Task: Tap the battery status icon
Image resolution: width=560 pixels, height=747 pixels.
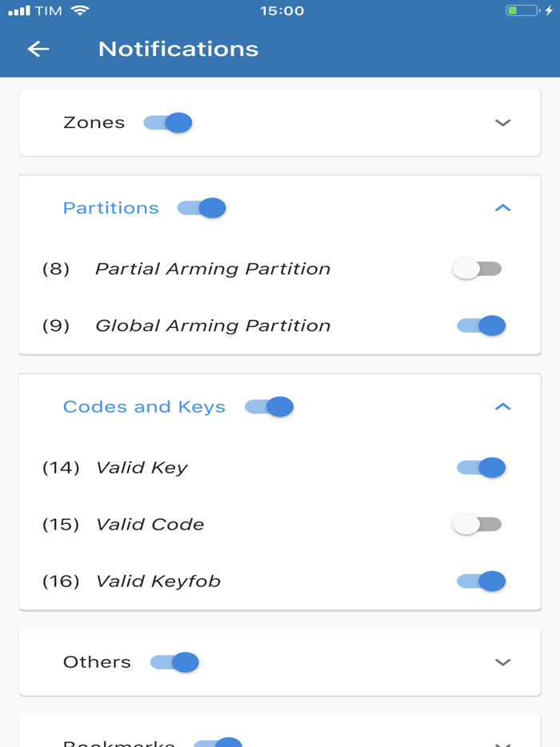Action: click(x=522, y=11)
